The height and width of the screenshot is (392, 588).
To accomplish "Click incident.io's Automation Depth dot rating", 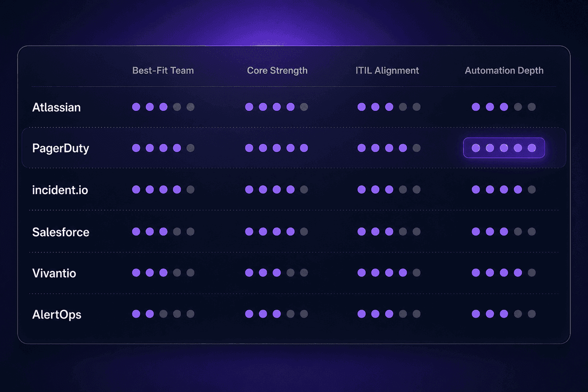I will pos(504,190).
